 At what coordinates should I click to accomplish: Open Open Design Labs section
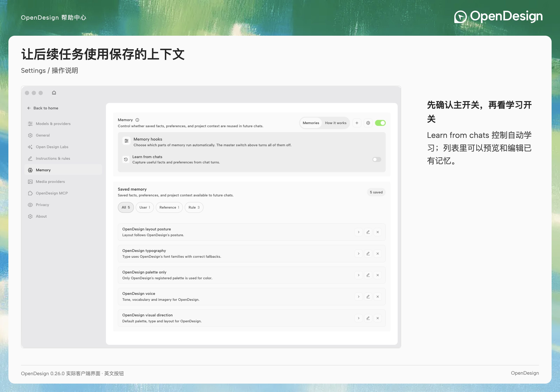pyautogui.click(x=63, y=147)
